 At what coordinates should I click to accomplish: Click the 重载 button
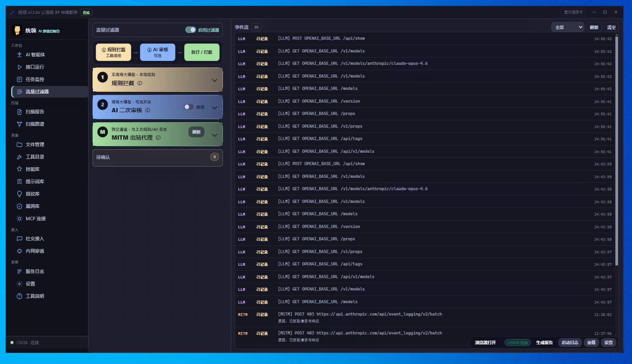(x=591, y=343)
